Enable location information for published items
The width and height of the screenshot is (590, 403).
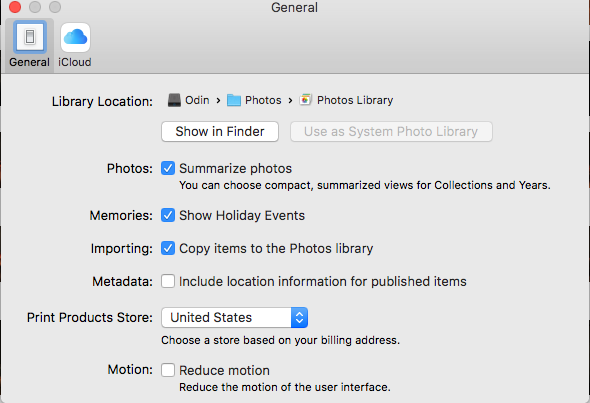coord(168,281)
